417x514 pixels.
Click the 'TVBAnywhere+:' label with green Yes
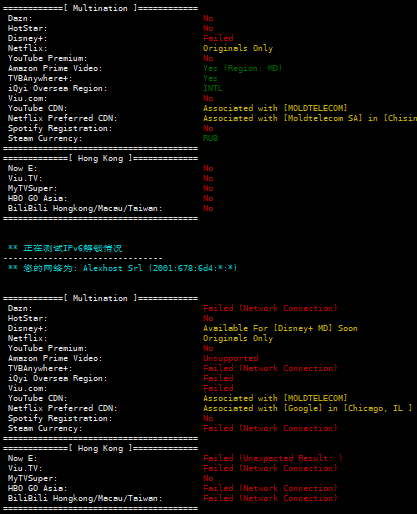40,78
